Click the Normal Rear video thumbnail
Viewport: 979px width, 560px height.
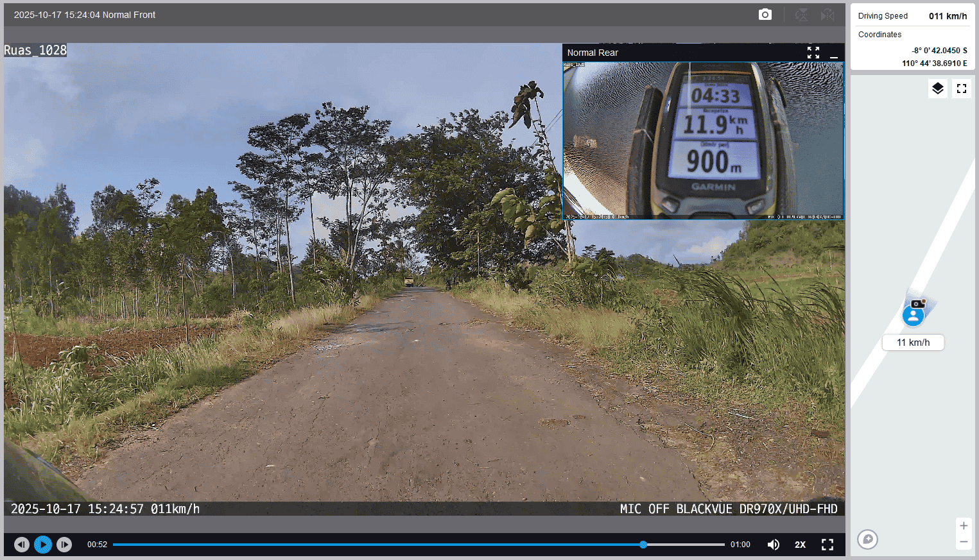[703, 140]
